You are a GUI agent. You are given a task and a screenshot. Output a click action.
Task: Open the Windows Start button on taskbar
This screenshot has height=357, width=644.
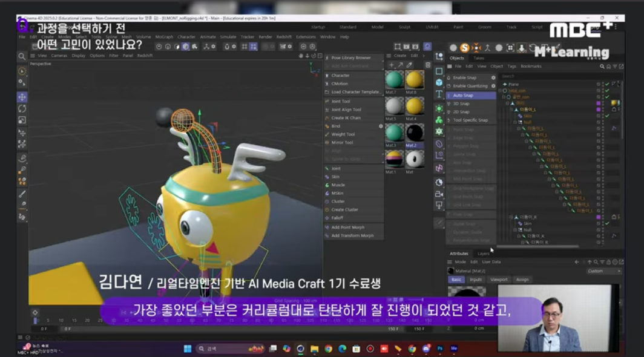pos(187,349)
